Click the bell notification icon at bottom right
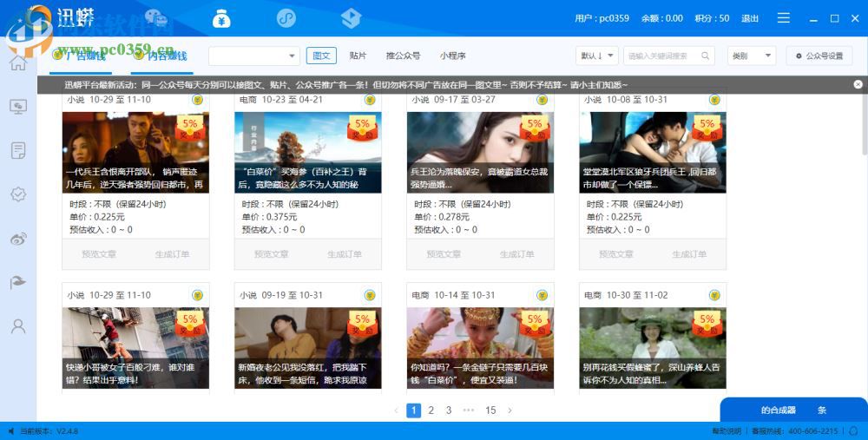This screenshot has height=440, width=868. (x=853, y=430)
